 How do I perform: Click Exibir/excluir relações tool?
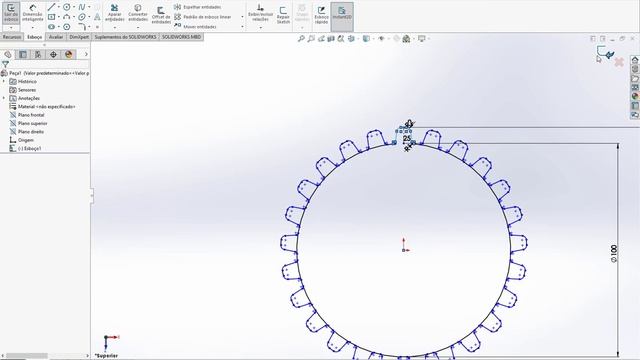point(260,13)
